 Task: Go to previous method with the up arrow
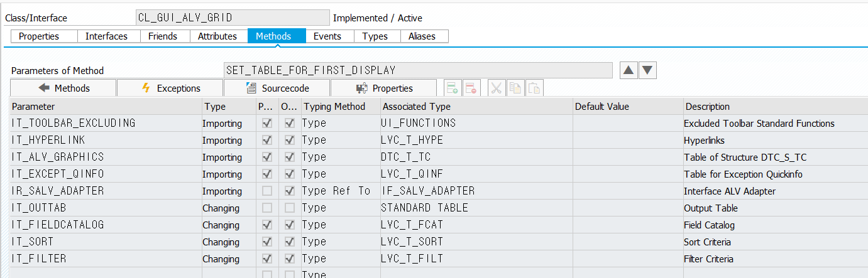[628, 70]
